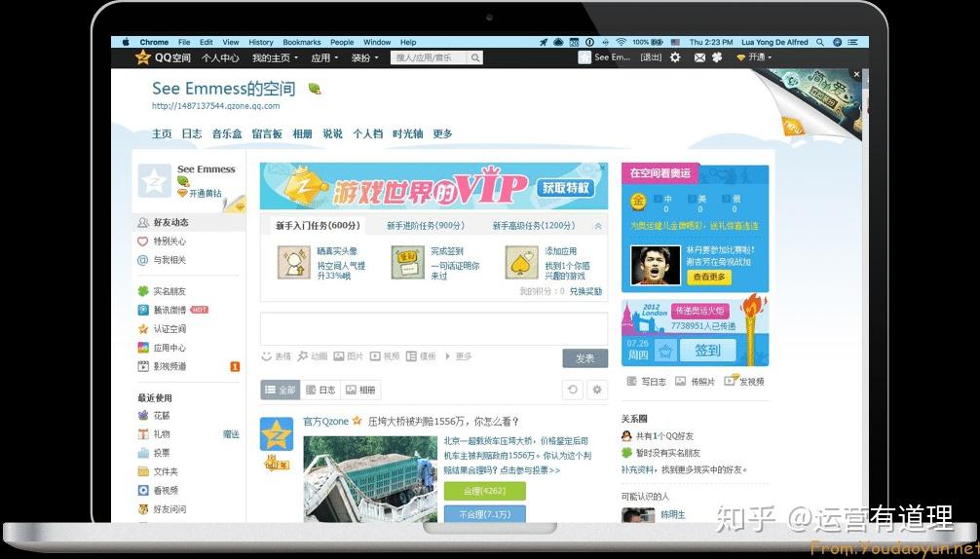Open feed settings gear icon
The image size is (980, 559).
597,390
